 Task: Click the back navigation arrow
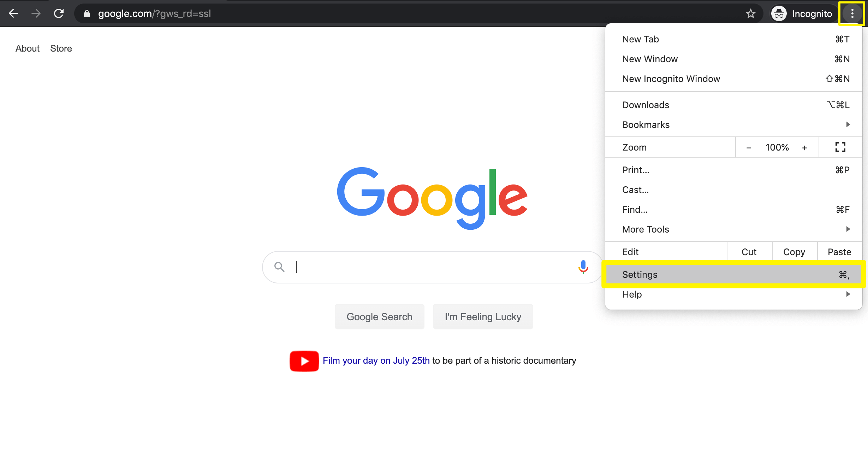point(13,13)
